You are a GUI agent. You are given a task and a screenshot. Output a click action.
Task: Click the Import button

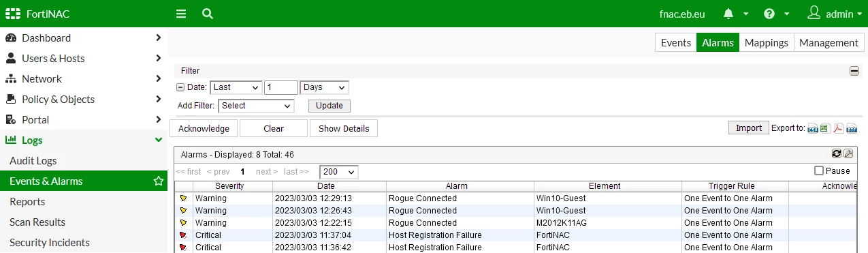click(x=749, y=128)
